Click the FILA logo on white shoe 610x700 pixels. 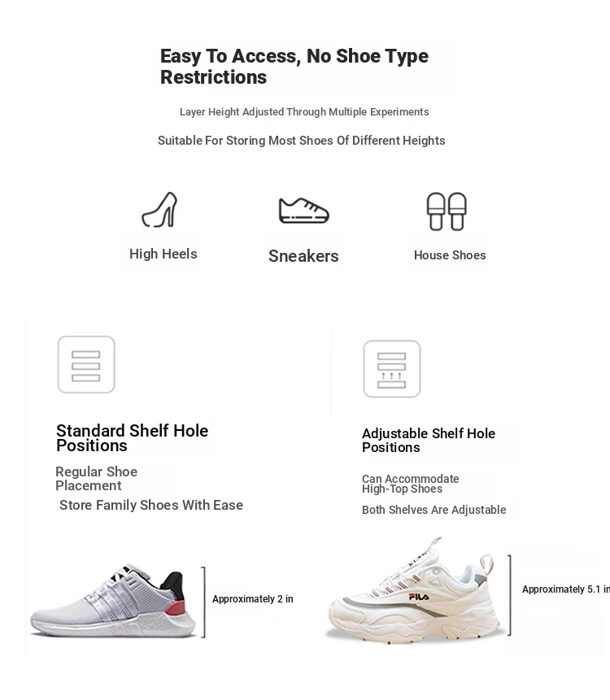tap(419, 597)
